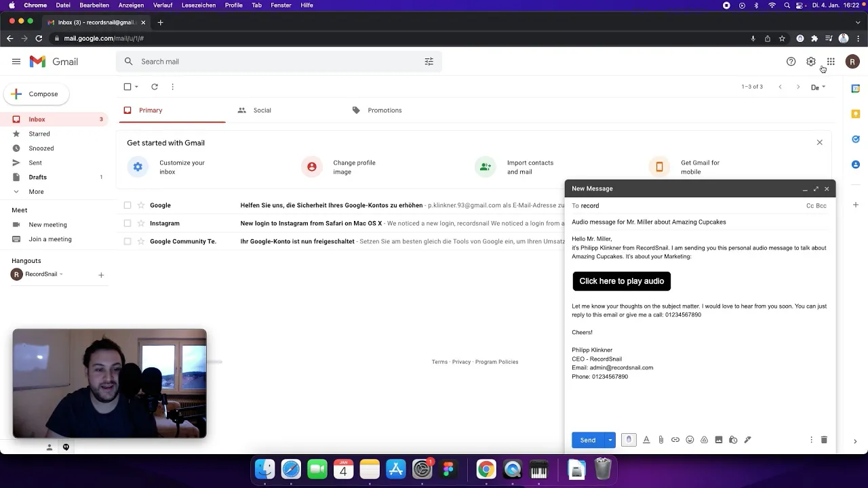The image size is (868, 488).
Task: Attach files with the paperclip icon
Action: click(660, 440)
